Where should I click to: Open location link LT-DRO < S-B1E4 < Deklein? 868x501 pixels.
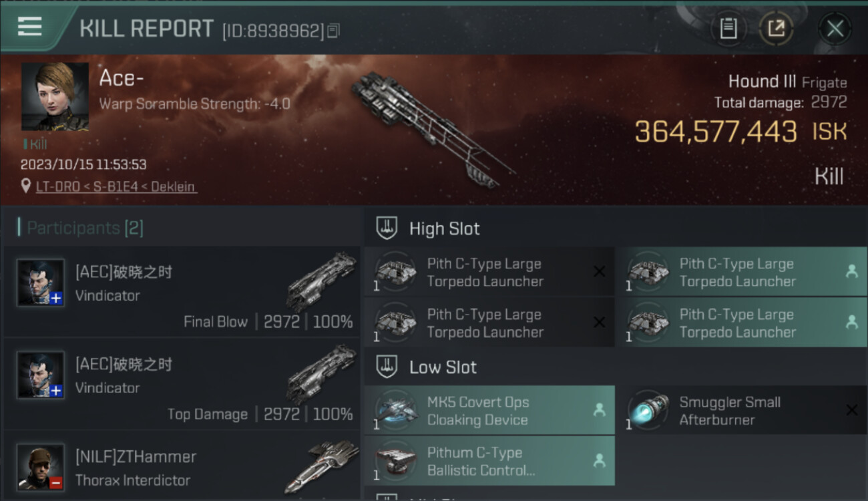click(116, 186)
